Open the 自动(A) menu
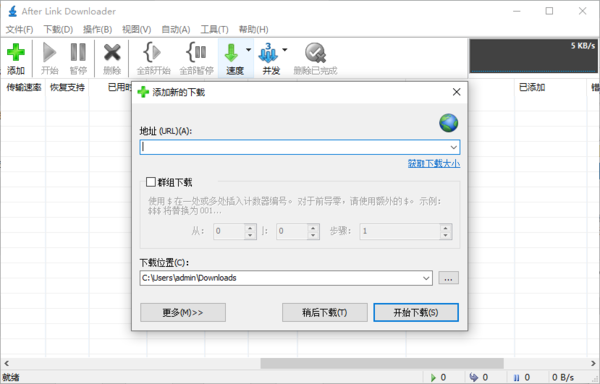Screen dimensions: 600x384 click(176, 29)
